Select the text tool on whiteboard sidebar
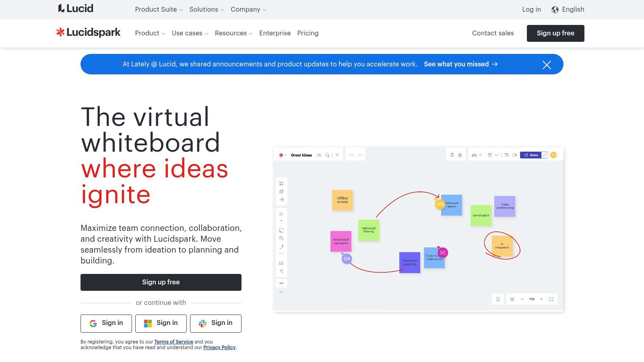Viewport: 644px width, 362px height. click(281, 222)
